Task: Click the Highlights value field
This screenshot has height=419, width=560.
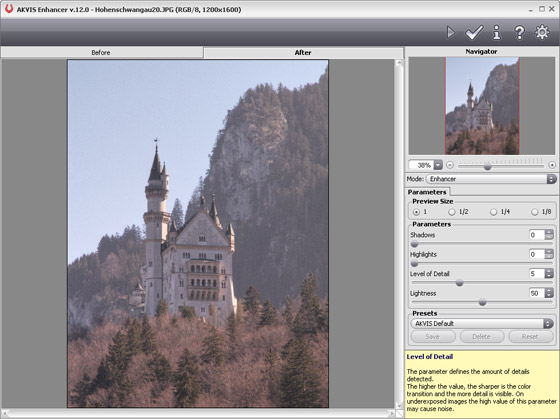Action: [x=537, y=254]
